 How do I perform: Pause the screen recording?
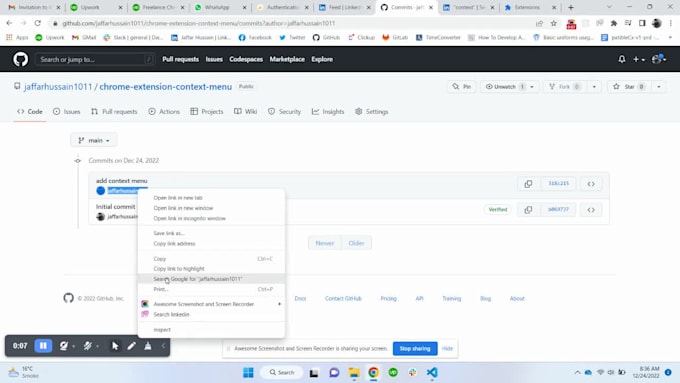coord(43,346)
